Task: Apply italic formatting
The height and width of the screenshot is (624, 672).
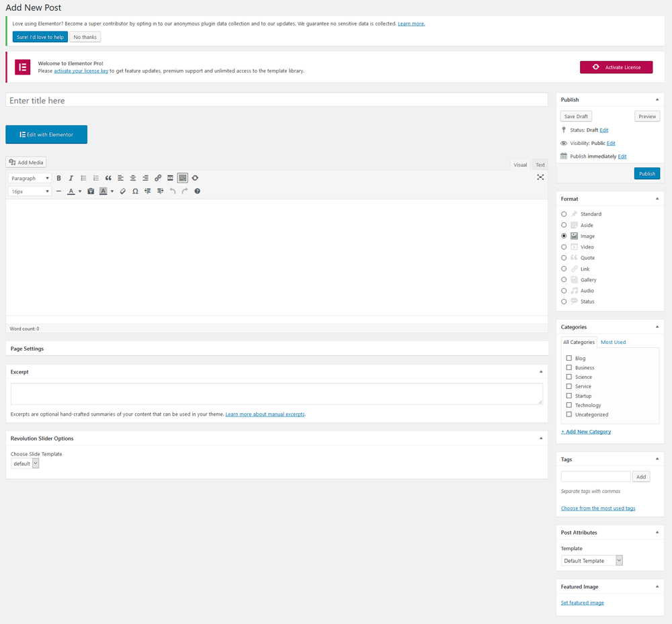Action: [71, 178]
